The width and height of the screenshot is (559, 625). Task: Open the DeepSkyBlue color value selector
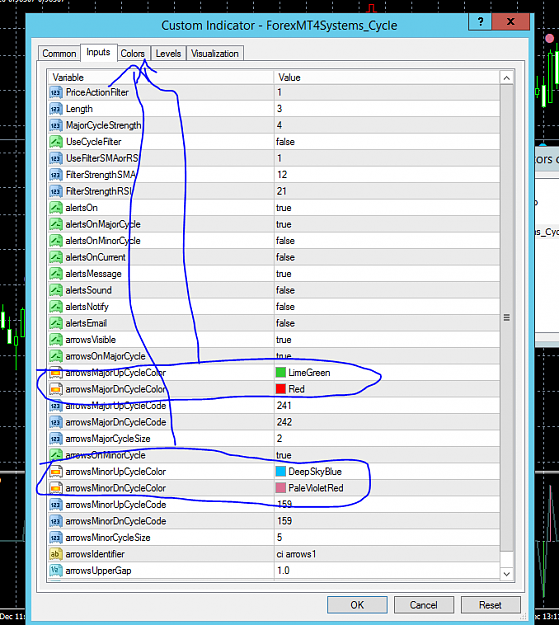point(387,472)
